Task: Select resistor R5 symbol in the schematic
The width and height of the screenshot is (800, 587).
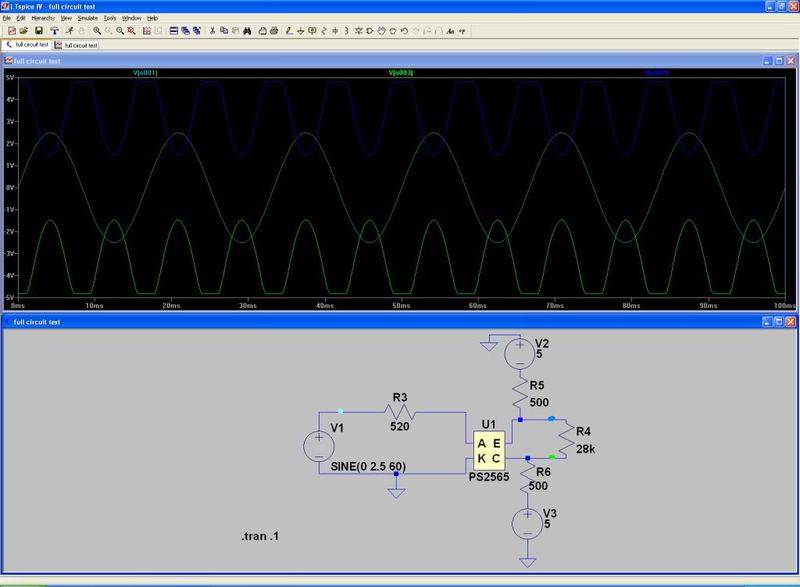Action: pos(519,393)
